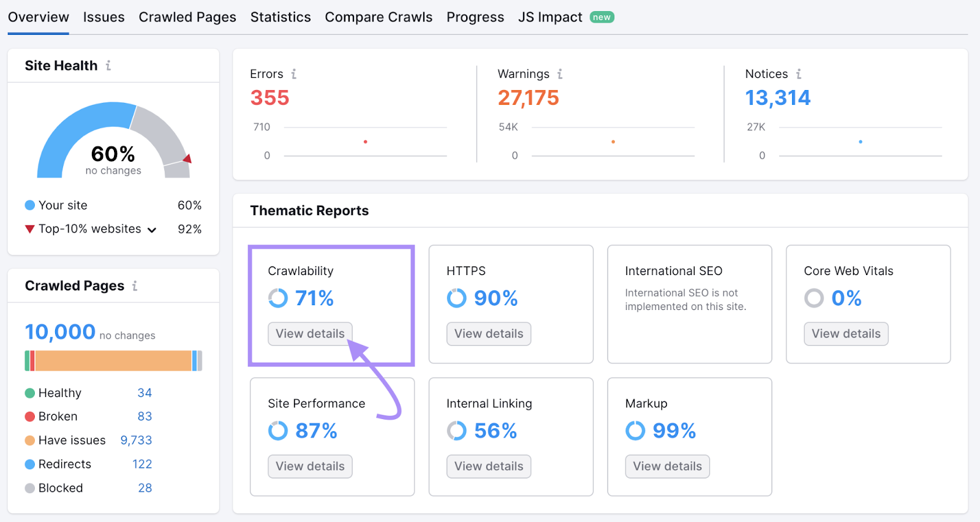The image size is (980, 522).
Task: View details for Crawlability report
Action: tap(310, 334)
